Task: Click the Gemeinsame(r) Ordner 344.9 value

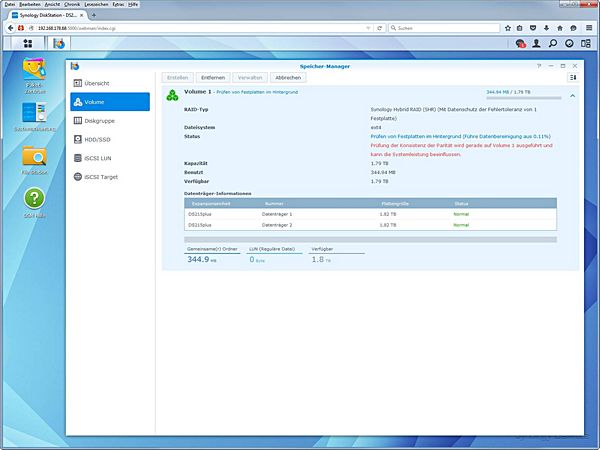Action: 202,259
